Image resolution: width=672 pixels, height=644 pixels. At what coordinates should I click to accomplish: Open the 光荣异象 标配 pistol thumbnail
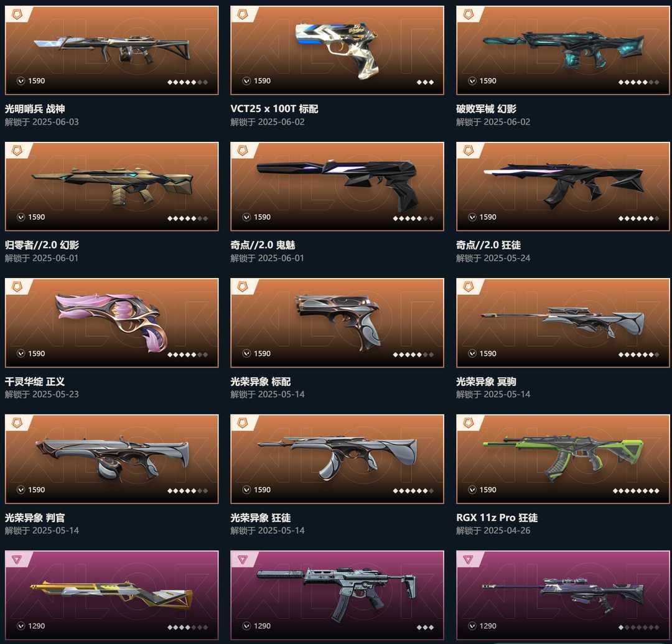(337, 323)
